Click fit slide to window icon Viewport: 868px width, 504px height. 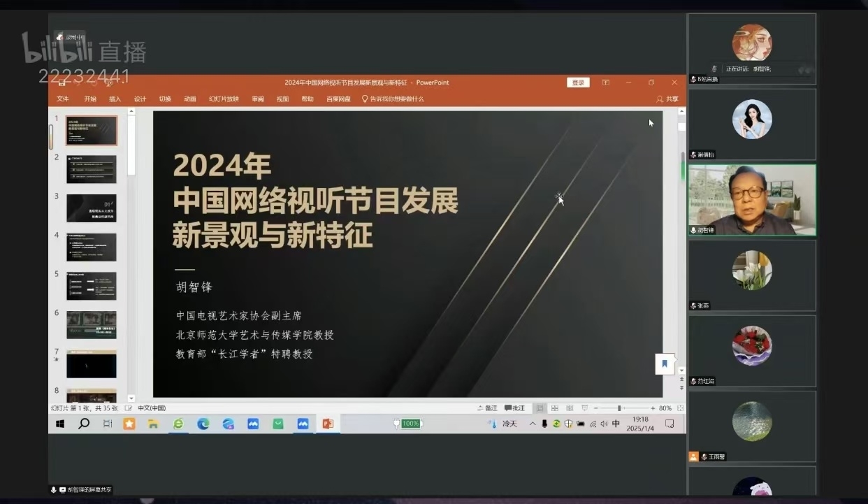(681, 408)
